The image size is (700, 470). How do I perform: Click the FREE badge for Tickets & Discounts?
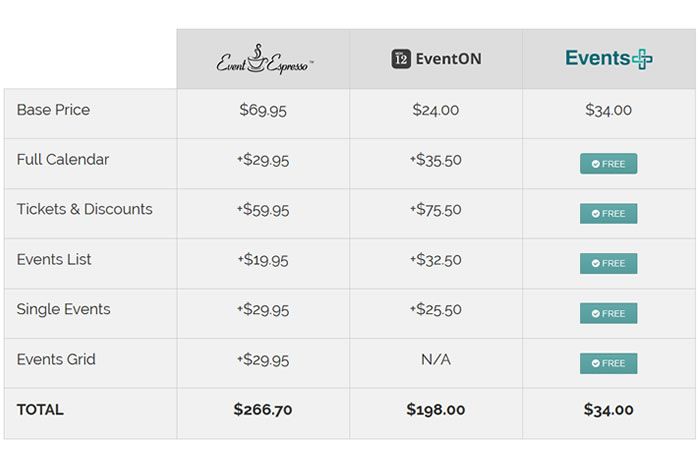tap(608, 214)
